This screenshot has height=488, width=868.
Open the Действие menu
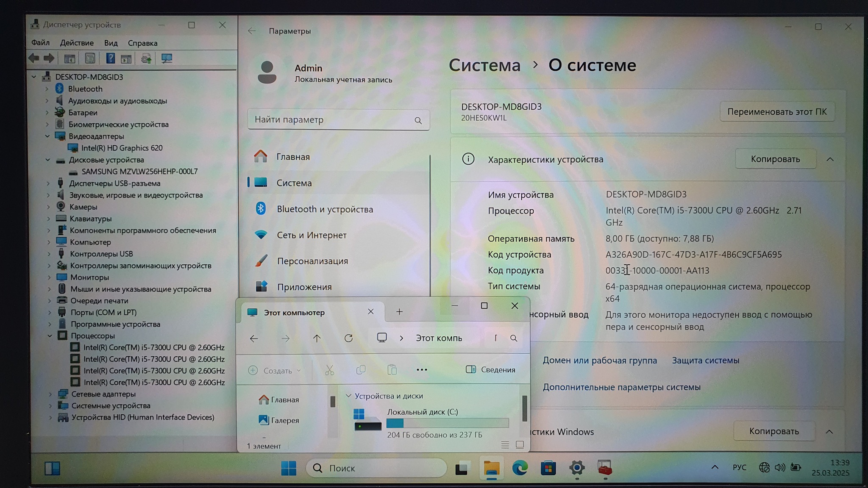77,43
